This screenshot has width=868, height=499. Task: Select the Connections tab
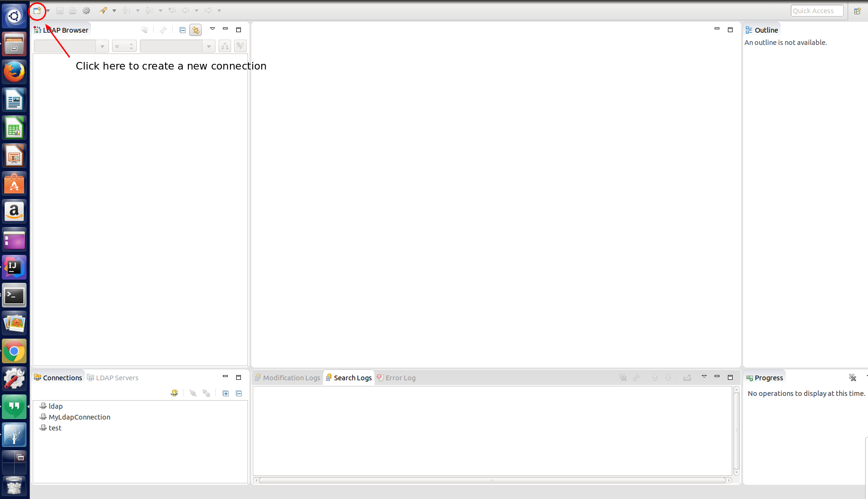tap(58, 377)
